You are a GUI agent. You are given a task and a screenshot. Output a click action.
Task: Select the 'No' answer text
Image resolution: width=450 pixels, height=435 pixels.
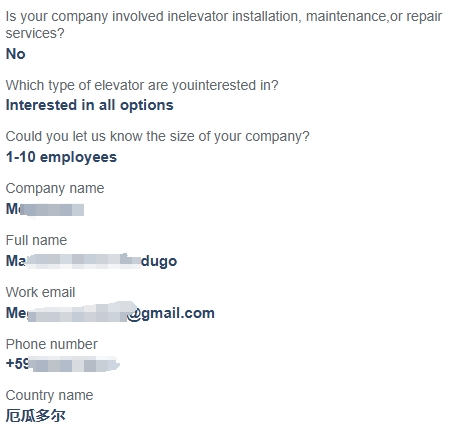16,54
